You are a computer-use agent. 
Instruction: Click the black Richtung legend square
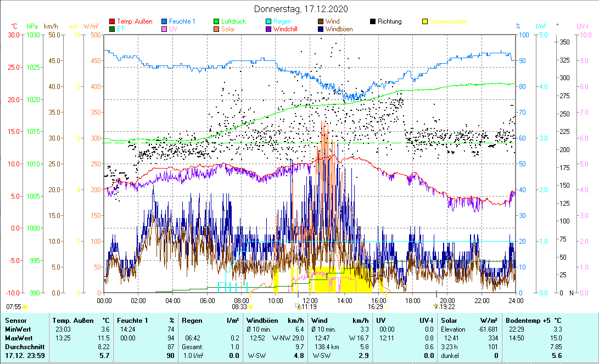[x=373, y=21]
